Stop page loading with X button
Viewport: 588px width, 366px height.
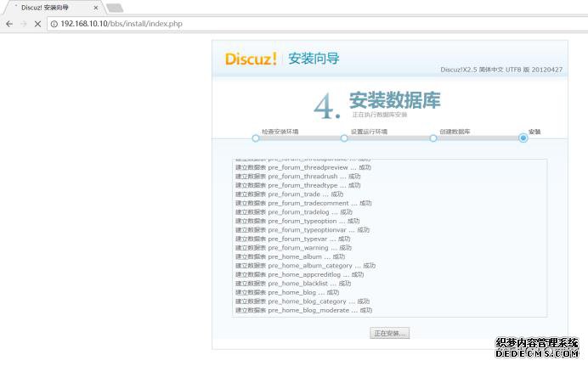37,24
